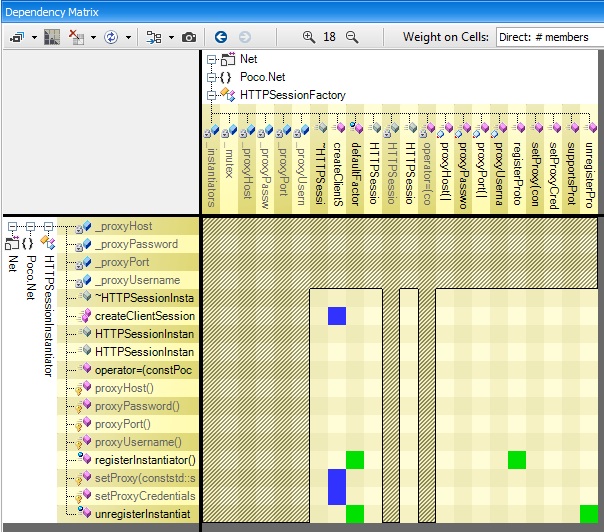Select the _proxyPassword row item

137,244
